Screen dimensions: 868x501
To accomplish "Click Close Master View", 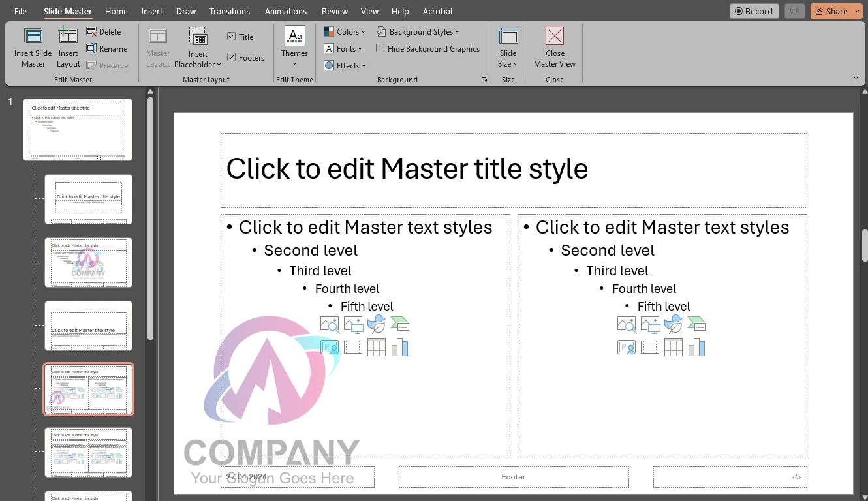I will (x=554, y=46).
